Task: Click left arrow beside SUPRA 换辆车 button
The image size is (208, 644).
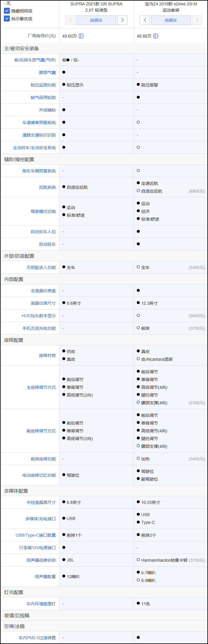Action: pyautogui.click(x=70, y=20)
